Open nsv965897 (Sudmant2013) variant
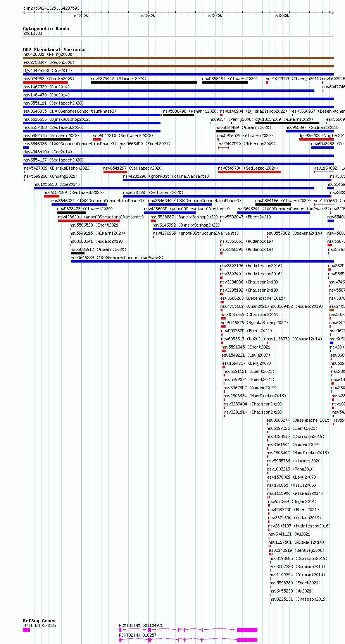This screenshot has width=345, height=644. point(312,127)
